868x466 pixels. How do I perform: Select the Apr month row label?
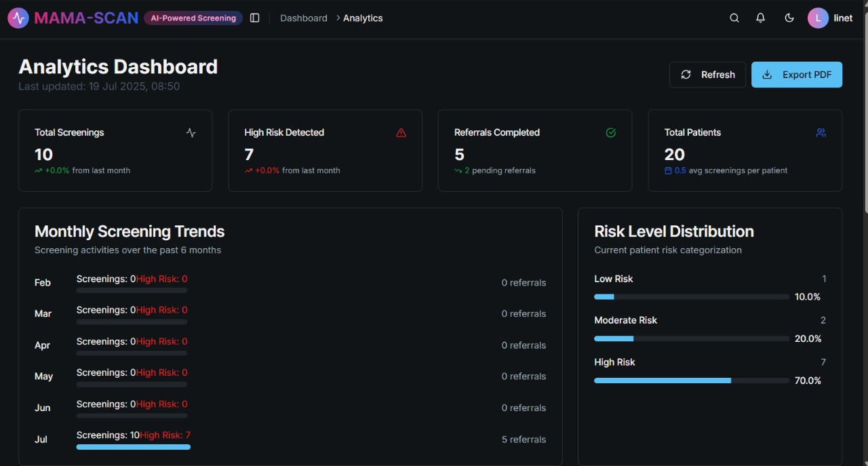click(x=42, y=345)
